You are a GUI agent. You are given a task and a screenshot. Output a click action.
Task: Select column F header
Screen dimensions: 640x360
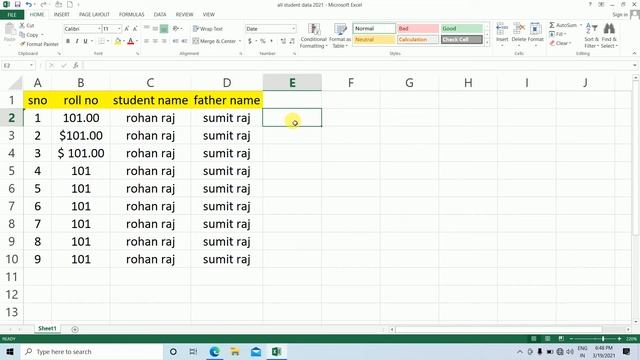point(351,83)
